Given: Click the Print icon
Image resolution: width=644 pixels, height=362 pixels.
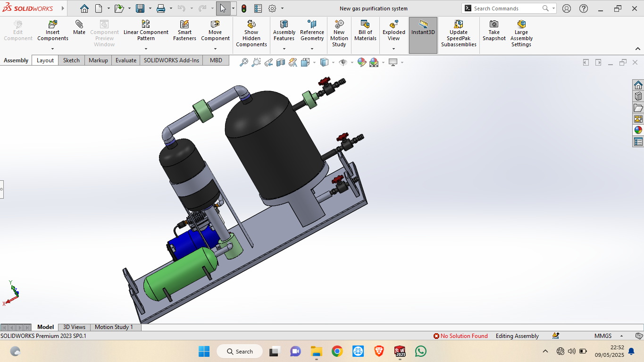Looking at the screenshot, I should click(x=160, y=8).
